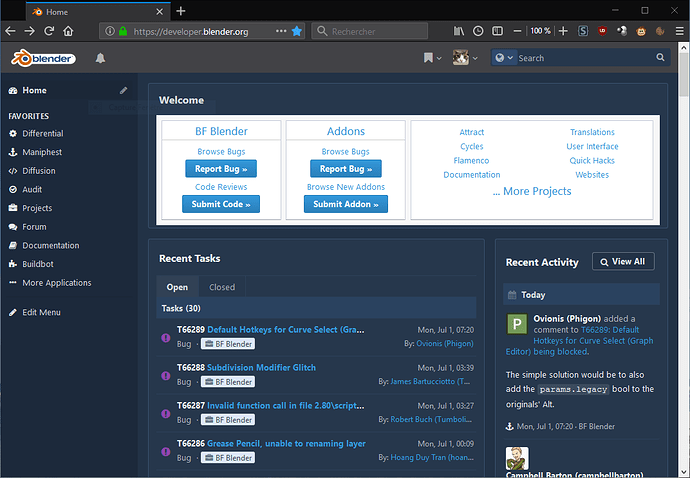Open the browser library icon
The height and width of the screenshot is (478, 690).
click(x=459, y=31)
